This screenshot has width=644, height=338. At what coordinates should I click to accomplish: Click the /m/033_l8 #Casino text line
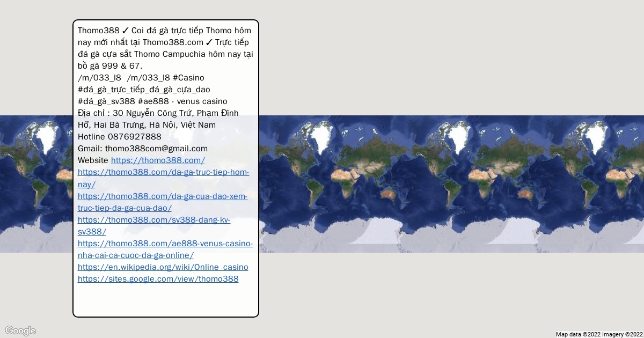(141, 78)
